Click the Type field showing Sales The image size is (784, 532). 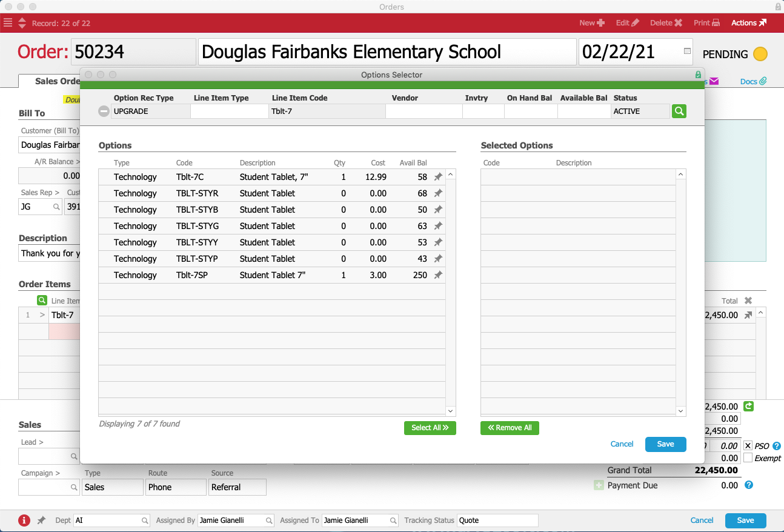click(113, 487)
